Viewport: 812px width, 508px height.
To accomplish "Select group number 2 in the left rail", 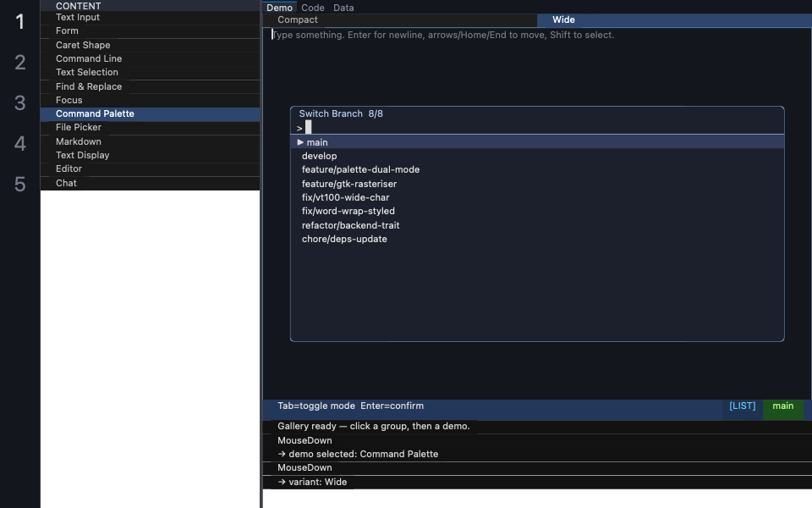I will [x=19, y=63].
